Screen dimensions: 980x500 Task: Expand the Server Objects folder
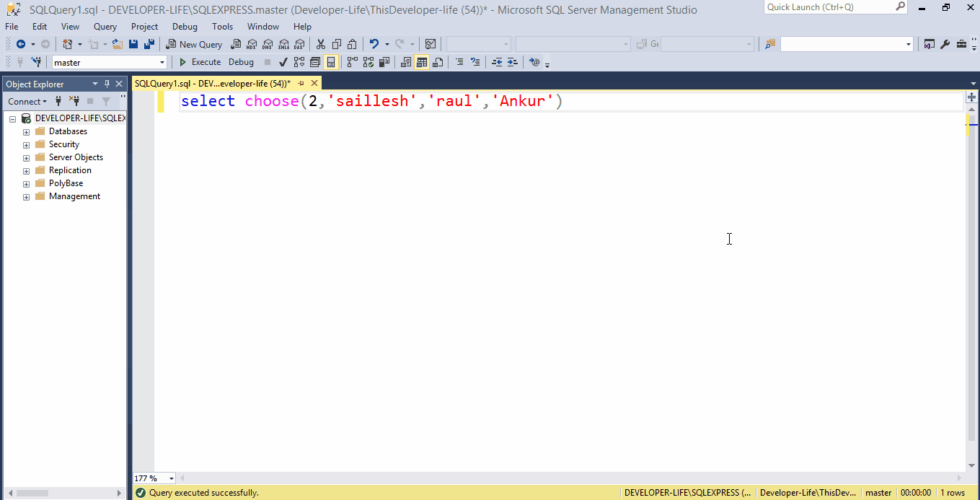click(26, 158)
